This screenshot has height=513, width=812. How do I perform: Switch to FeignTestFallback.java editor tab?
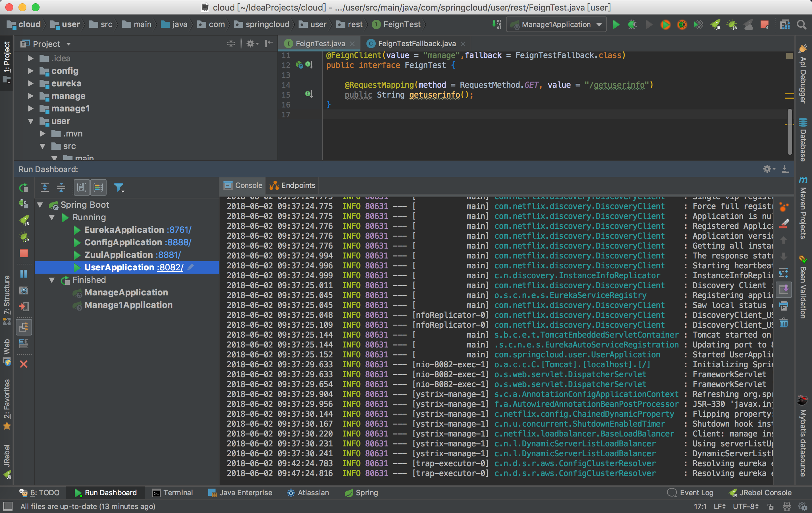pyautogui.click(x=417, y=44)
